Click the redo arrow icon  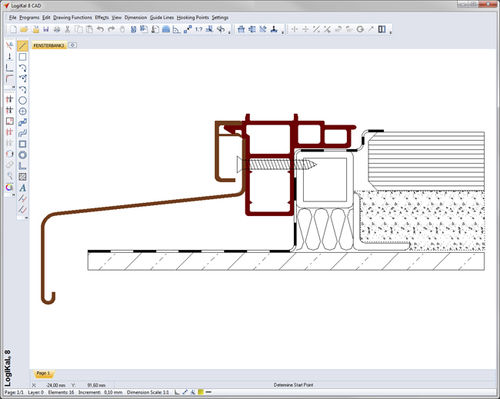point(111,29)
